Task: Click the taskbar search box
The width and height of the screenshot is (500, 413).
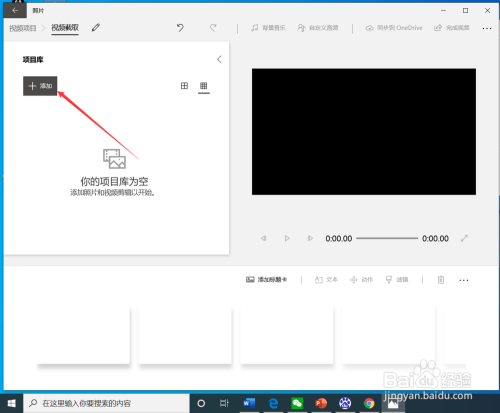Action: pyautogui.click(x=106, y=404)
